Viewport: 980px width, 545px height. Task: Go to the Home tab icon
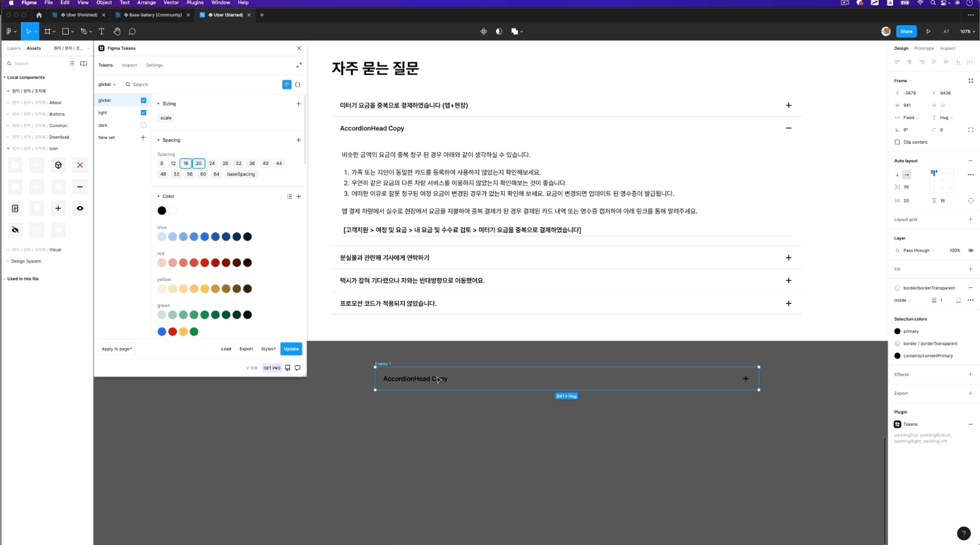coord(39,15)
